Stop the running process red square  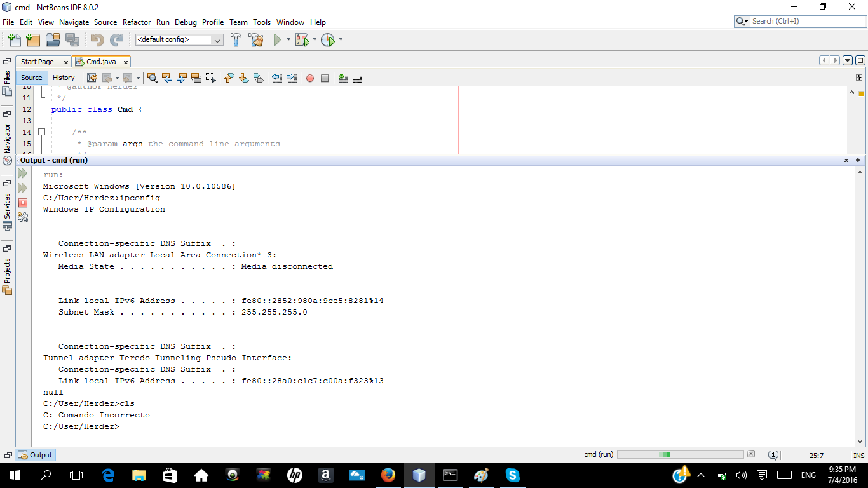click(23, 203)
